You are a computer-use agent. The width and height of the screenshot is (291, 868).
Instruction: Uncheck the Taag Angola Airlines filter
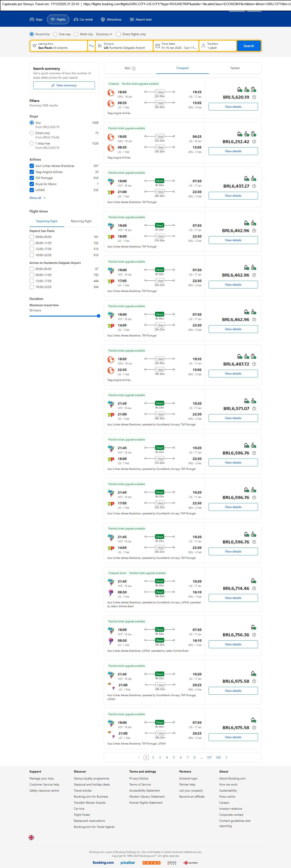tap(32, 172)
